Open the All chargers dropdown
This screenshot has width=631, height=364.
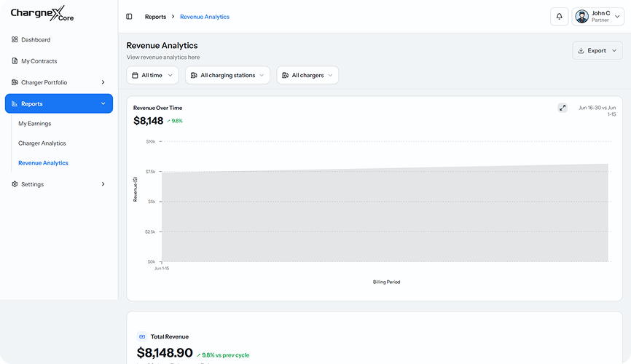308,75
